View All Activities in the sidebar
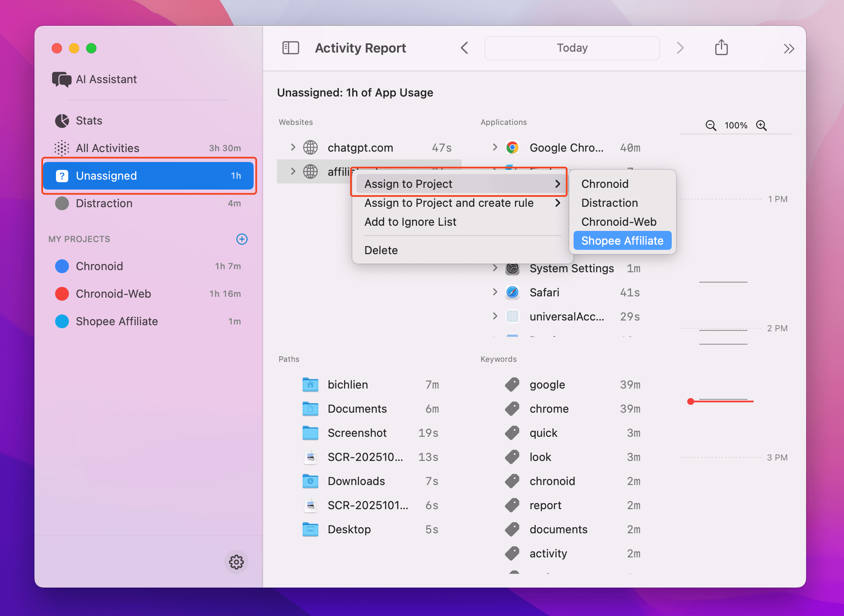The height and width of the screenshot is (616, 844). (107, 148)
